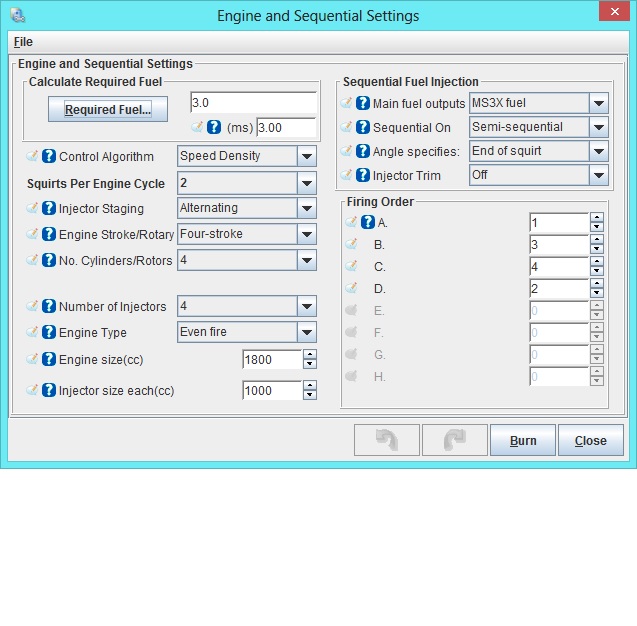Open the Injector Staging dropdown
This screenshot has height=626, width=637.
click(x=307, y=208)
